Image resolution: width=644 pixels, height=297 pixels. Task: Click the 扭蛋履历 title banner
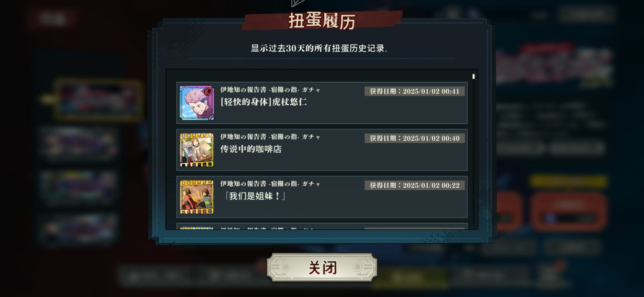click(322, 21)
